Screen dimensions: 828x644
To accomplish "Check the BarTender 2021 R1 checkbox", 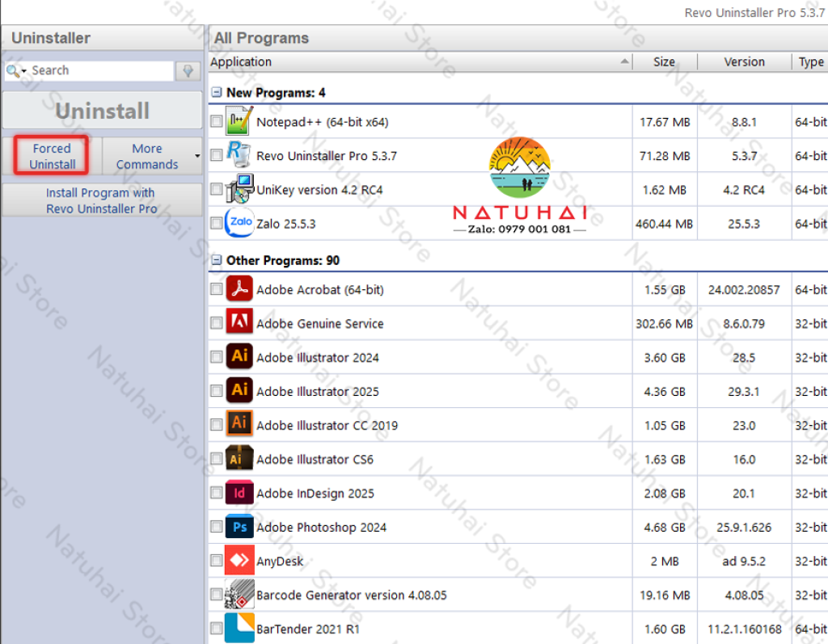I will 216,628.
